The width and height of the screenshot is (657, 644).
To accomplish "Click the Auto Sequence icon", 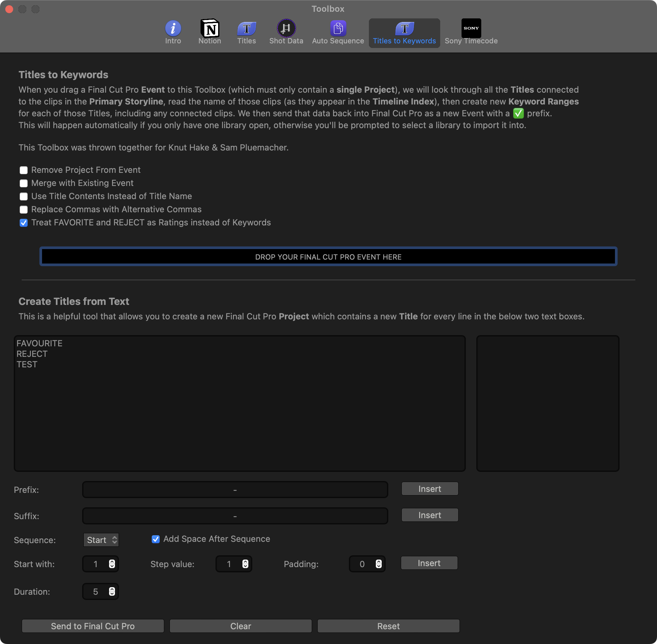I will click(x=338, y=28).
